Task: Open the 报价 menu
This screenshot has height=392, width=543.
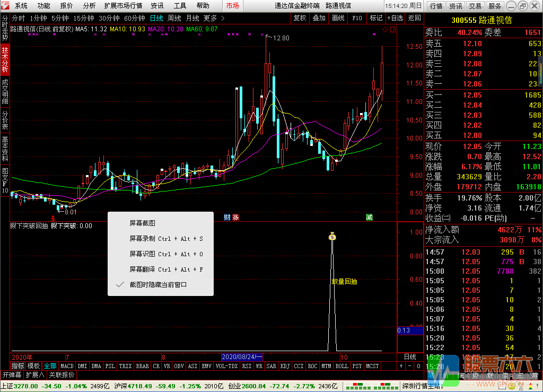Action: [x=66, y=6]
